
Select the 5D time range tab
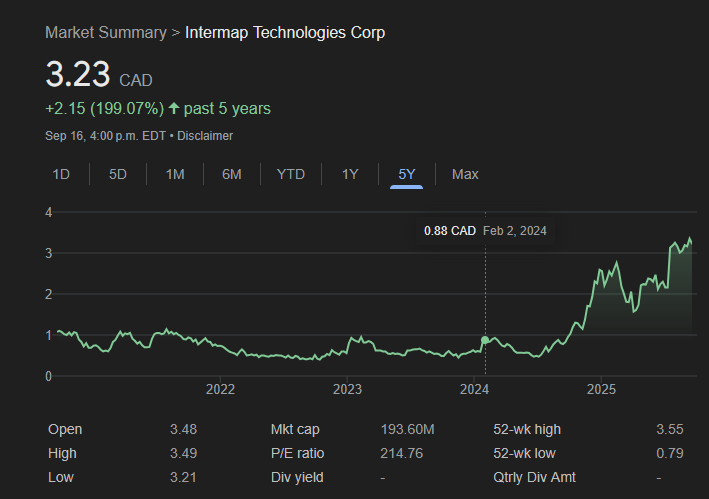click(118, 174)
